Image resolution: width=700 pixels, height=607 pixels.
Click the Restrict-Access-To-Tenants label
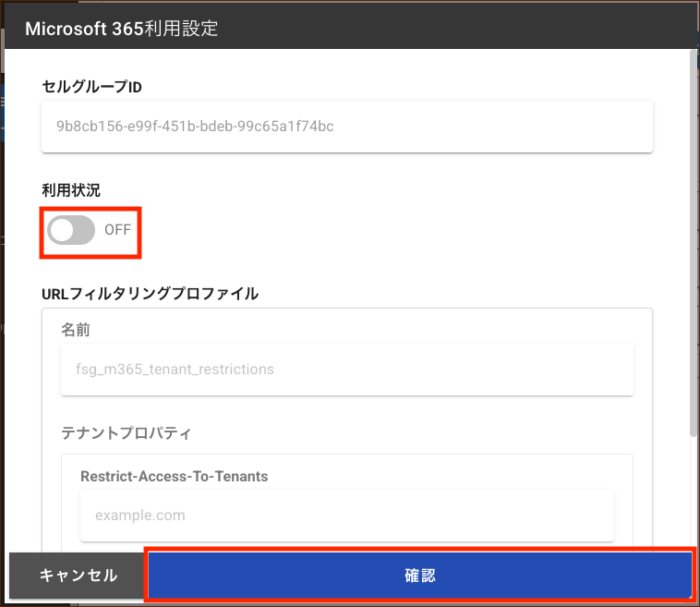click(x=175, y=476)
